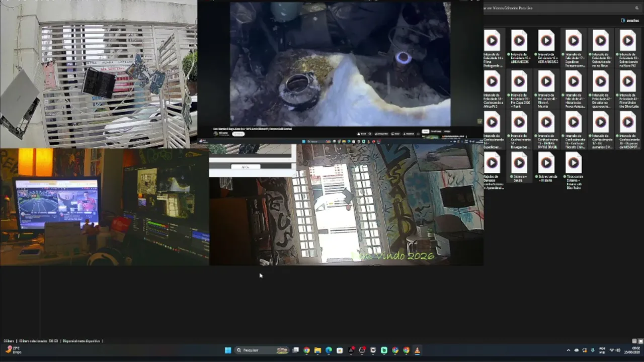The width and height of the screenshot is (644, 362).
Task: Select video Intervalo da Felicidade 15
Action: tap(519, 47)
